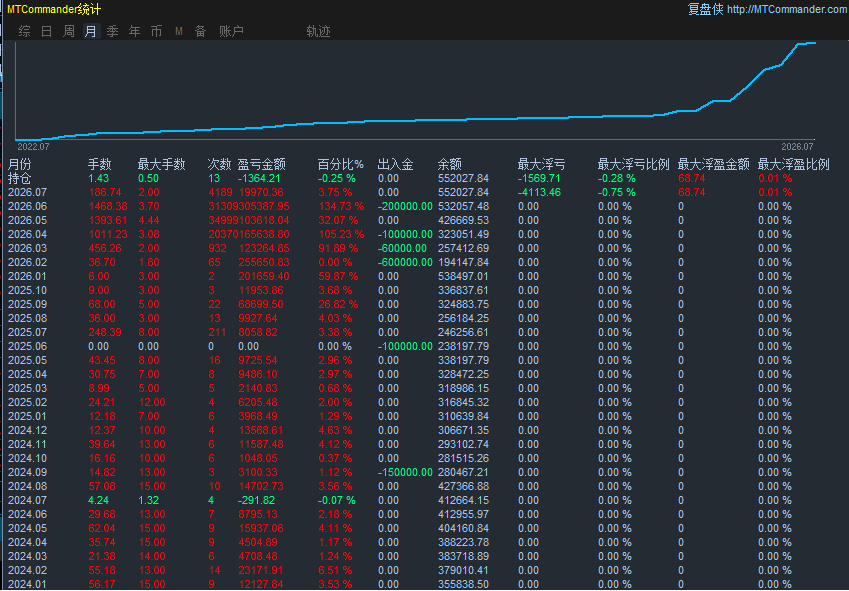This screenshot has width=849, height=591.
Task: Open the 季 quarterly tab
Action: coord(113,31)
